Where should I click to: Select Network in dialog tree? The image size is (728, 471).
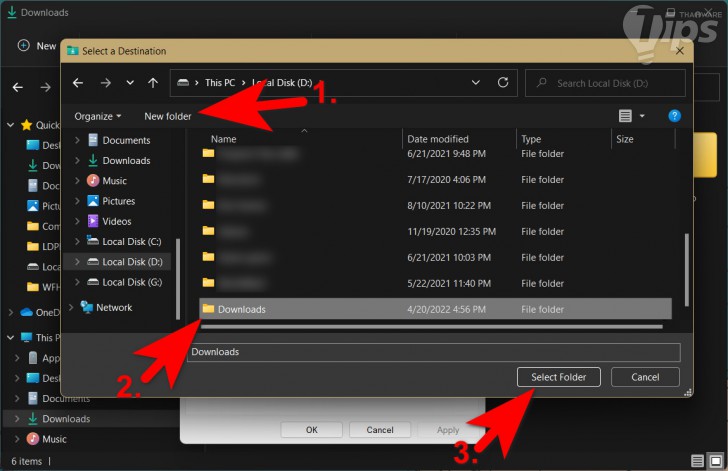(x=114, y=307)
